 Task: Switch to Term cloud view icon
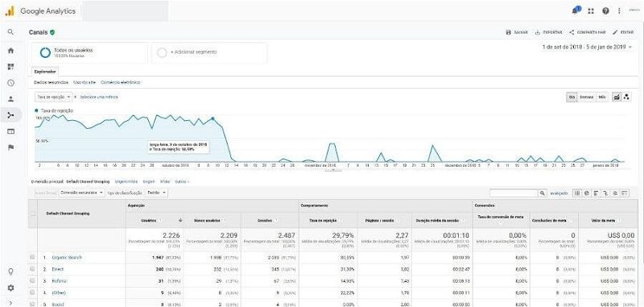(x=615, y=193)
